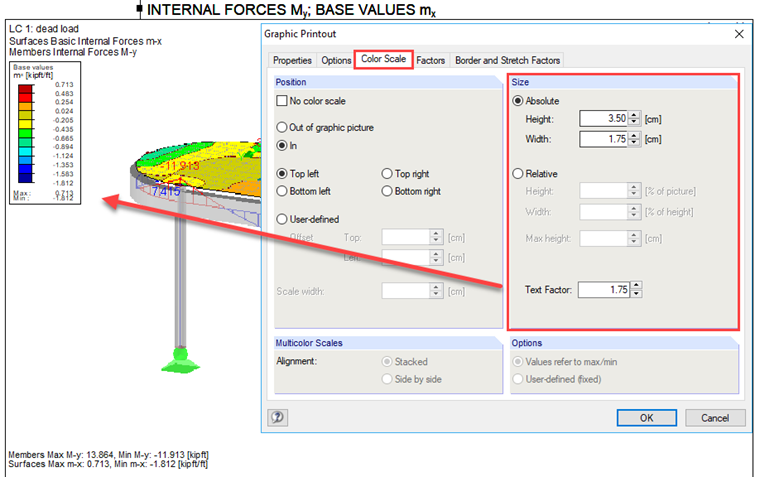Click the -11.913 moment label on model

[x=182, y=166]
